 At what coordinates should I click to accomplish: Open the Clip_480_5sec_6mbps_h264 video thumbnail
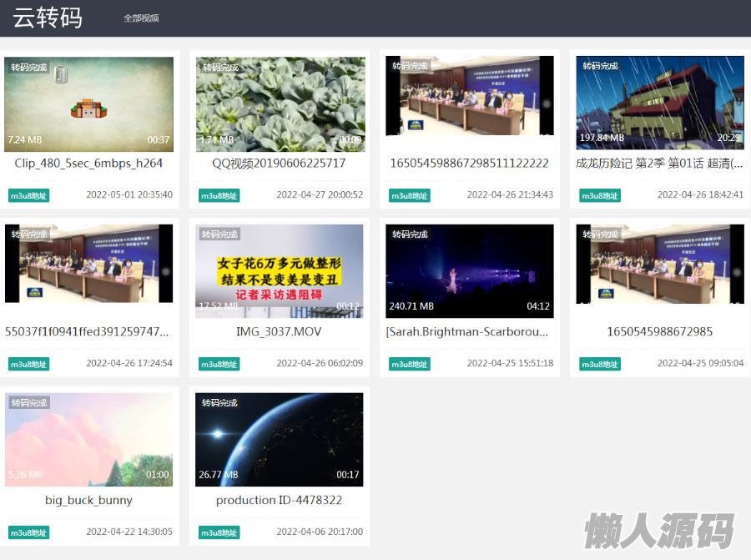[x=88, y=104]
